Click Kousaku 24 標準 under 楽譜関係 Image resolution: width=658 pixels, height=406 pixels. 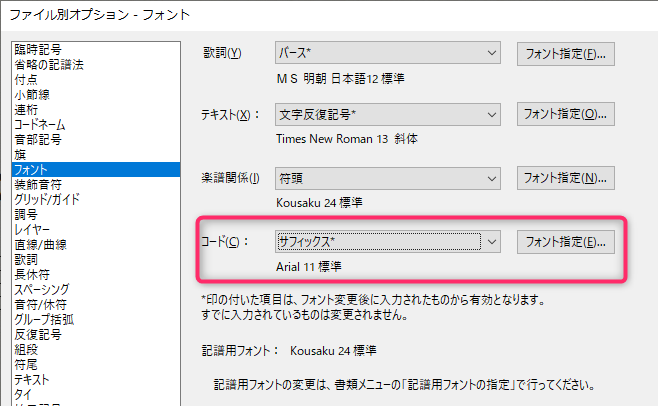(x=319, y=203)
